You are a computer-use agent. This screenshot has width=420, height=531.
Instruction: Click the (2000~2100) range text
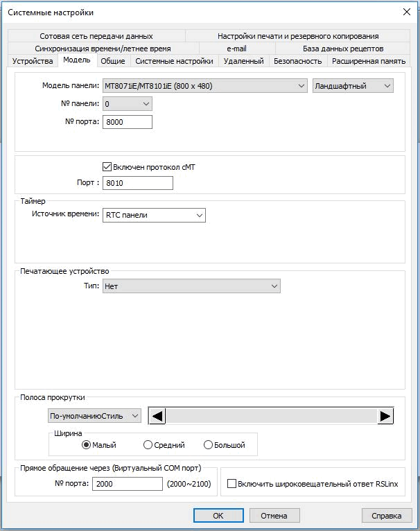(x=189, y=484)
